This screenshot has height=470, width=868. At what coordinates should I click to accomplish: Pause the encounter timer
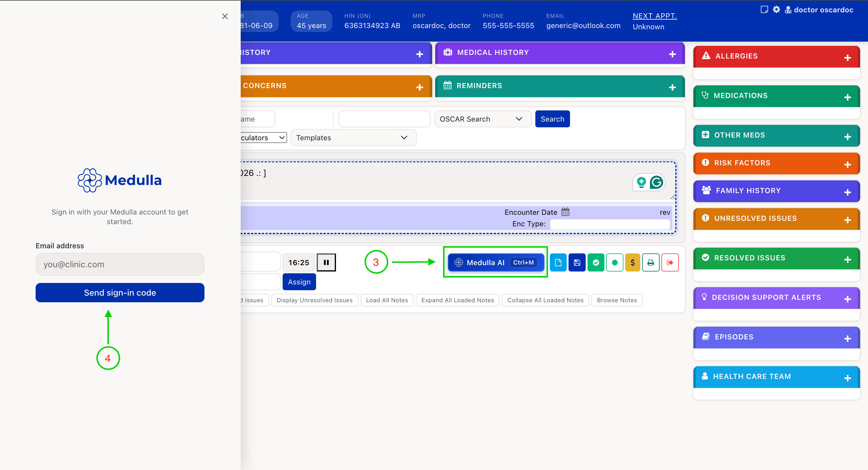pyautogui.click(x=326, y=262)
